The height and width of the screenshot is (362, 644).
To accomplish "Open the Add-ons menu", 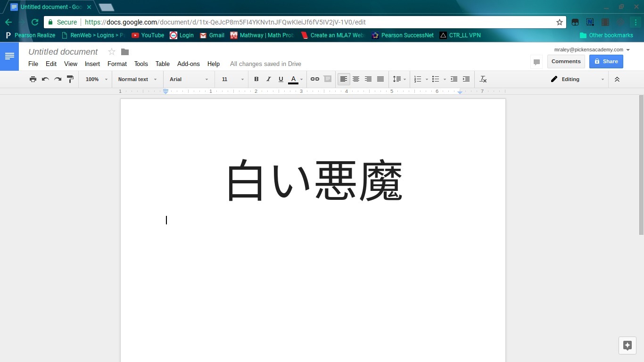I will (188, 64).
